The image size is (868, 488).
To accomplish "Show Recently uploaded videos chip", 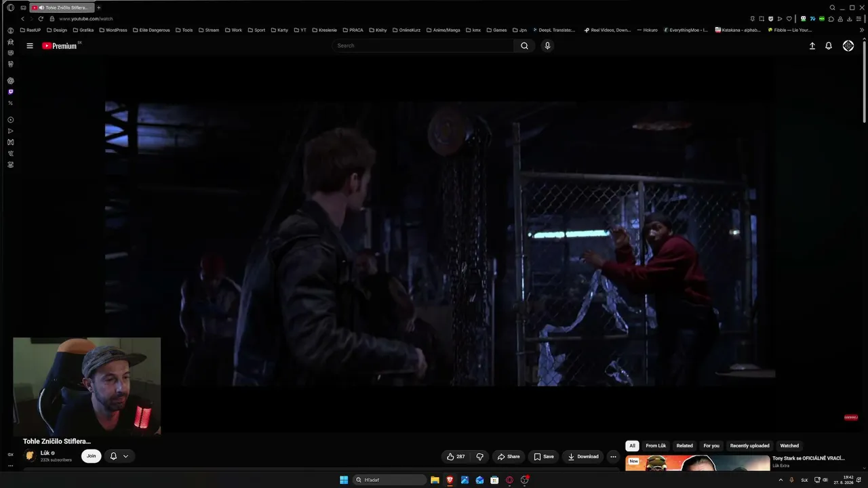I will point(750,446).
